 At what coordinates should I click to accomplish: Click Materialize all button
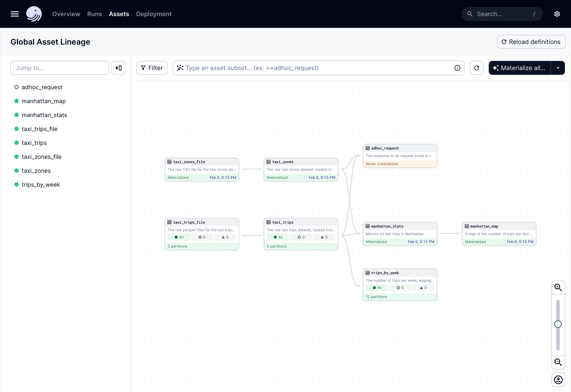click(x=520, y=68)
